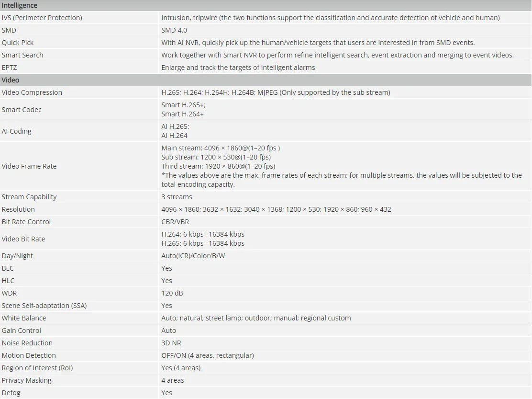The image size is (532, 399).
Task: Select the Stream Capability label
Action: click(29, 197)
